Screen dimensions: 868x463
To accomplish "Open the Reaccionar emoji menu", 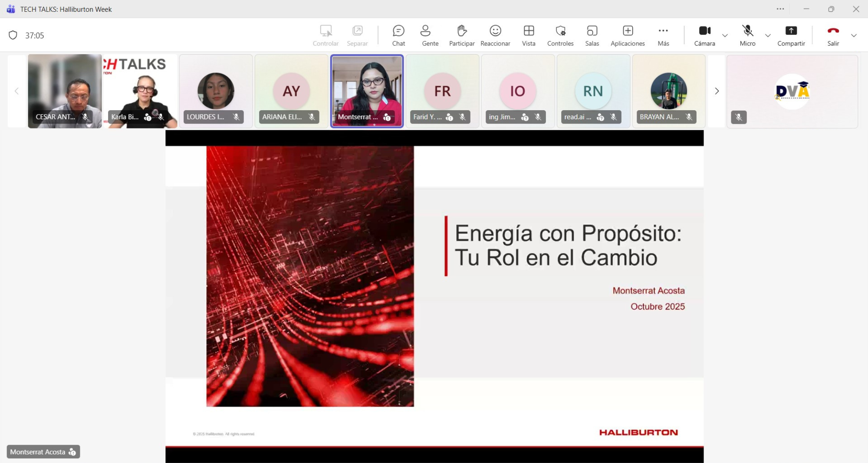I will click(495, 35).
